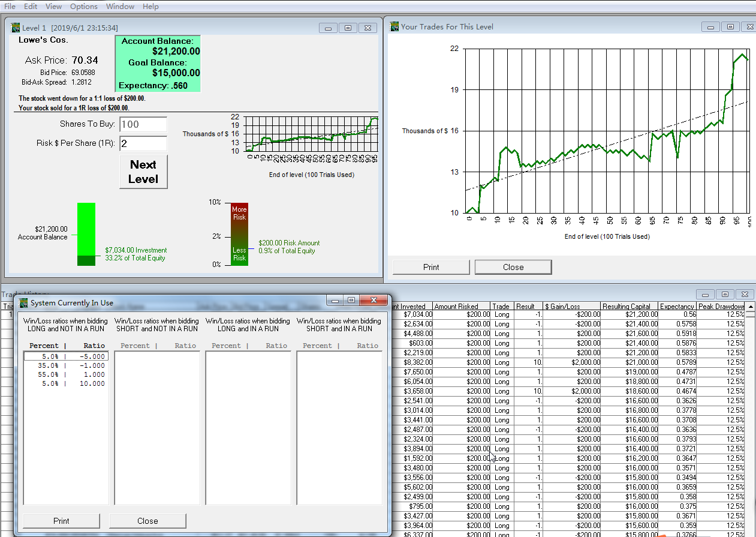Click the $4,488.00 amount invested cell
Viewport: 756px width, 537px height.
(x=417, y=334)
